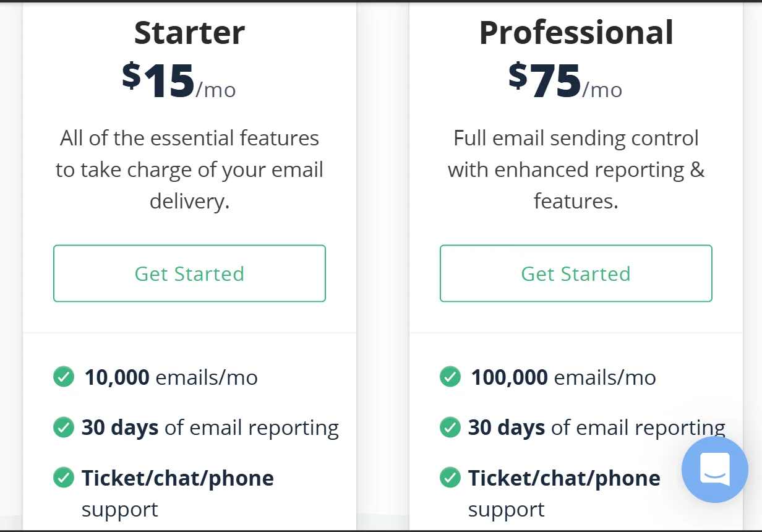Select the Professional plan heading
Viewport: 762px width, 532px height.
[x=576, y=33]
